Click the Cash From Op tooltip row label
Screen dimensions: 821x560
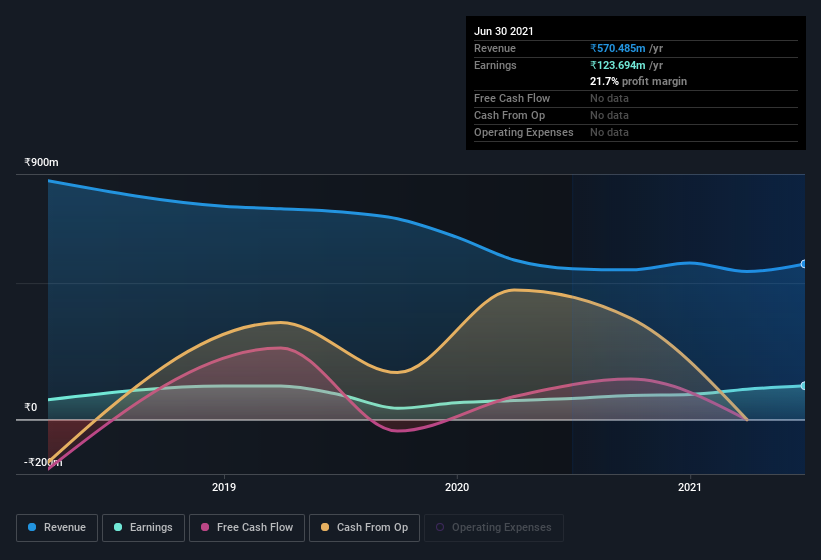509,115
